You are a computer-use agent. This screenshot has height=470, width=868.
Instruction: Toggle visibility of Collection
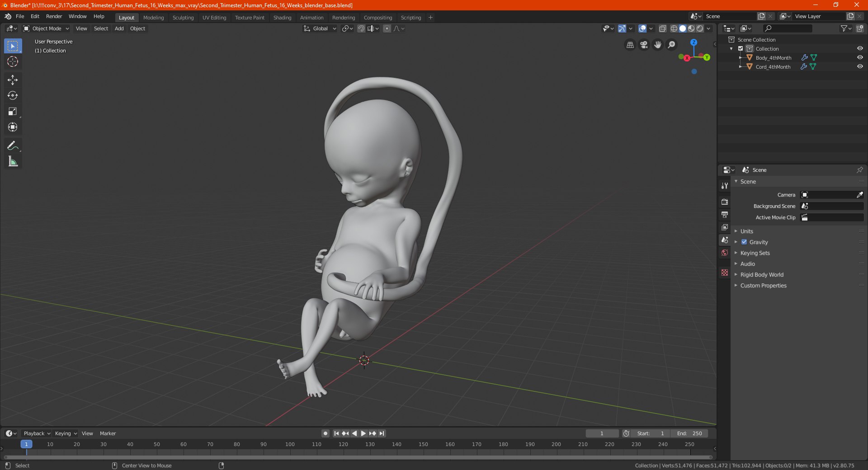(860, 48)
